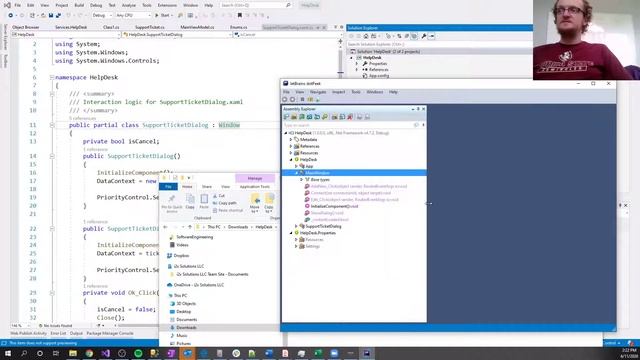Open Tools menu in dotPeek window
This screenshot has width=640, height=360.
pos(356,92)
